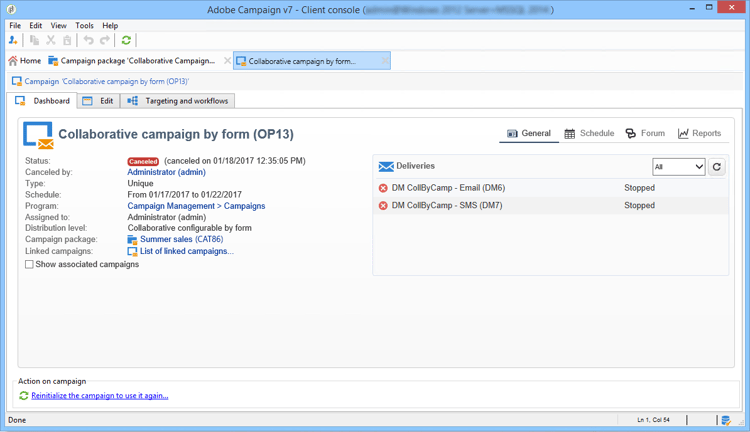
Task: Click the schedule value From 01/17/2017 to 01/22/2017
Action: point(185,195)
